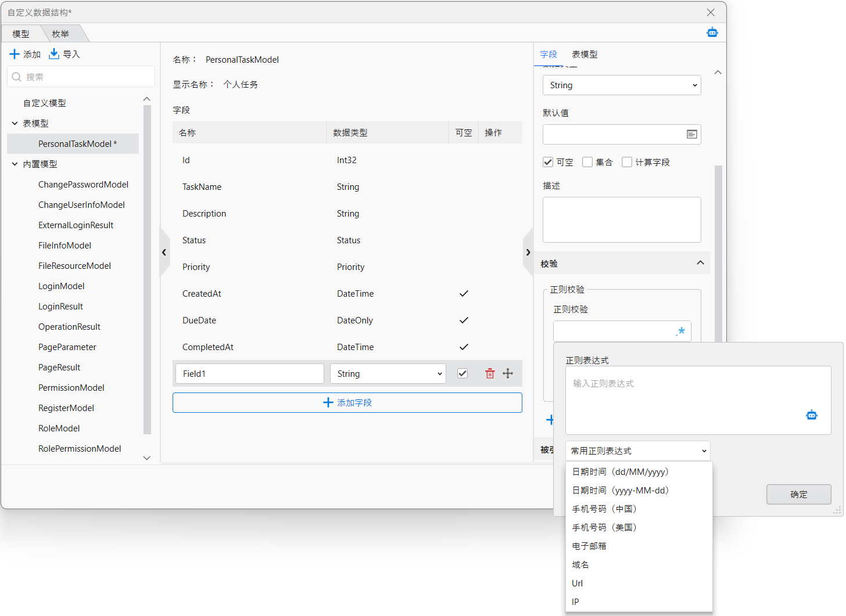
Task: Delete Field1 using the red trash icon
Action: 490,373
